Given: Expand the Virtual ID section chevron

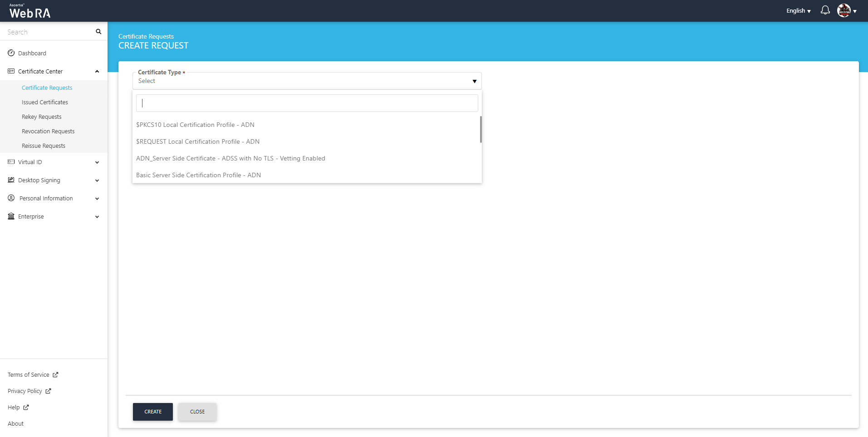Looking at the screenshot, I should 97,162.
